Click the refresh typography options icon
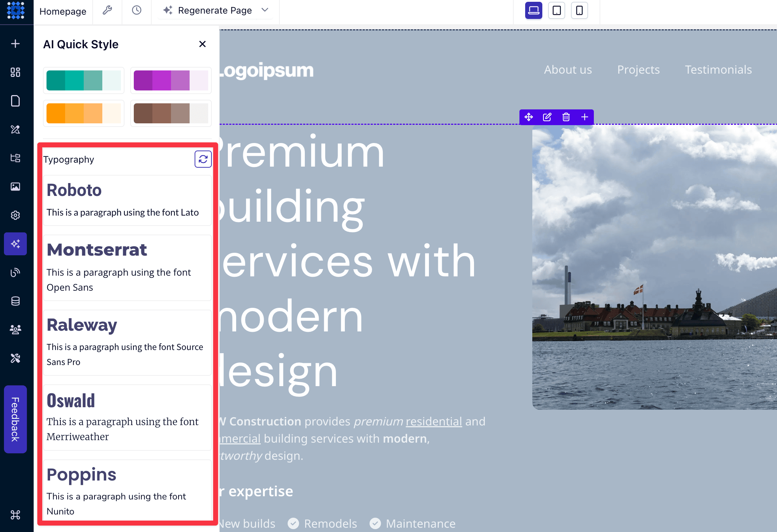 (203, 159)
